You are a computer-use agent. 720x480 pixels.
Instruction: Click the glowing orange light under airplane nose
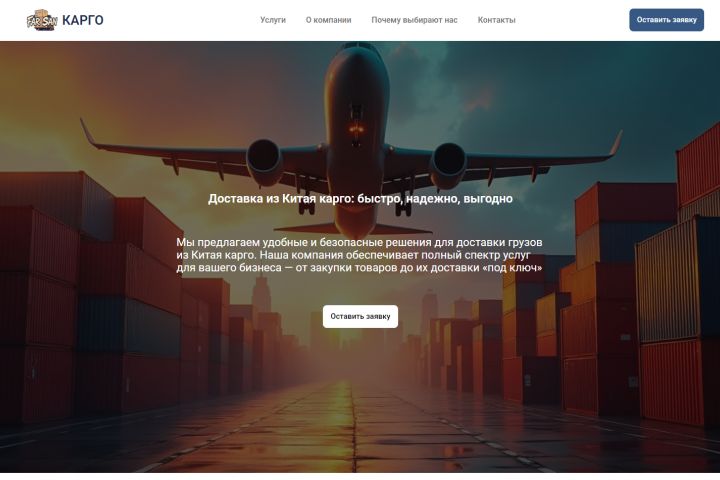[x=356, y=128]
